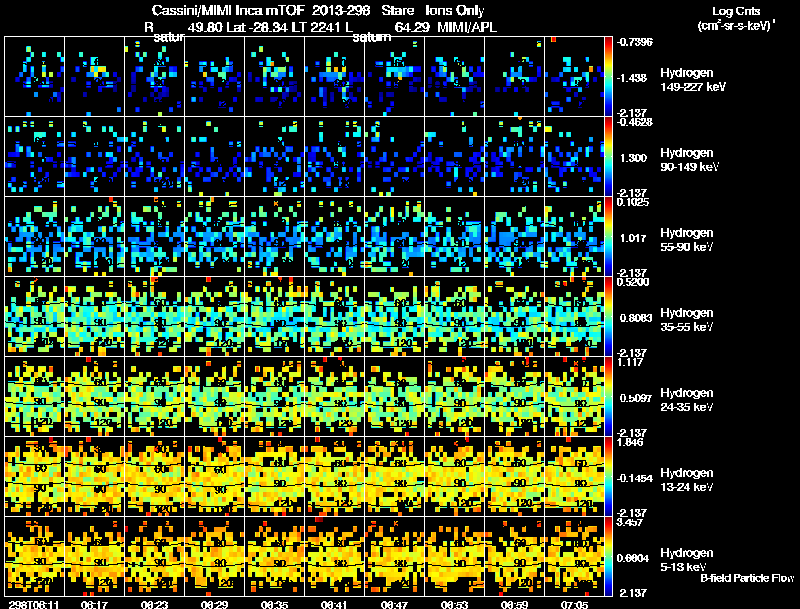Click the 0.5200 color scale value
This screenshot has height=609, width=800.
[x=633, y=282]
